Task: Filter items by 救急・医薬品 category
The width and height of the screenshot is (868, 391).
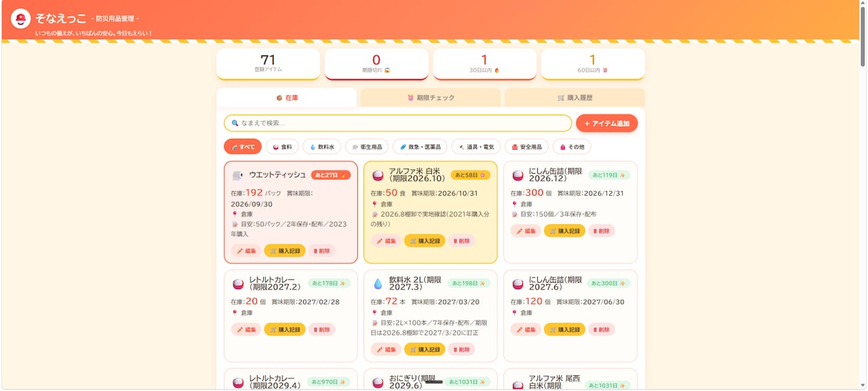Action: [x=420, y=147]
